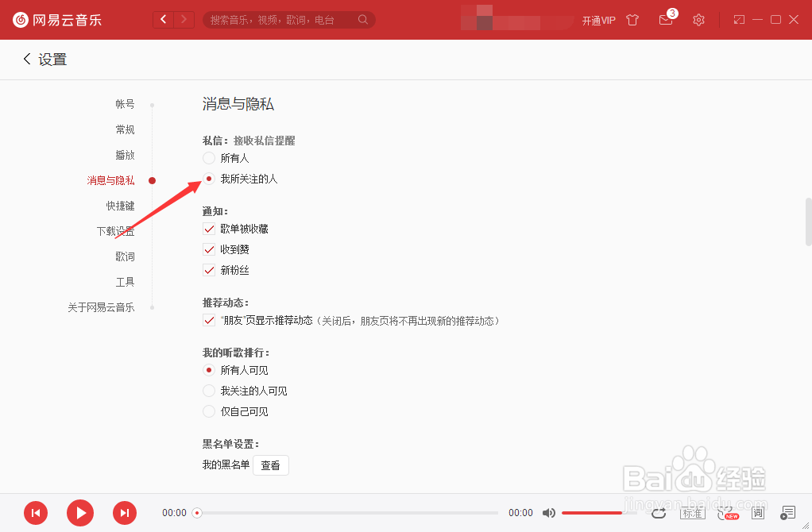
Task: Click the volume slider
Action: [598, 513]
